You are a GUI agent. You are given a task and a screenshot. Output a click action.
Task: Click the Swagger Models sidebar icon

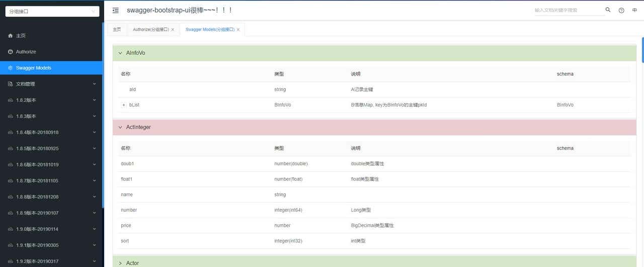click(x=11, y=68)
